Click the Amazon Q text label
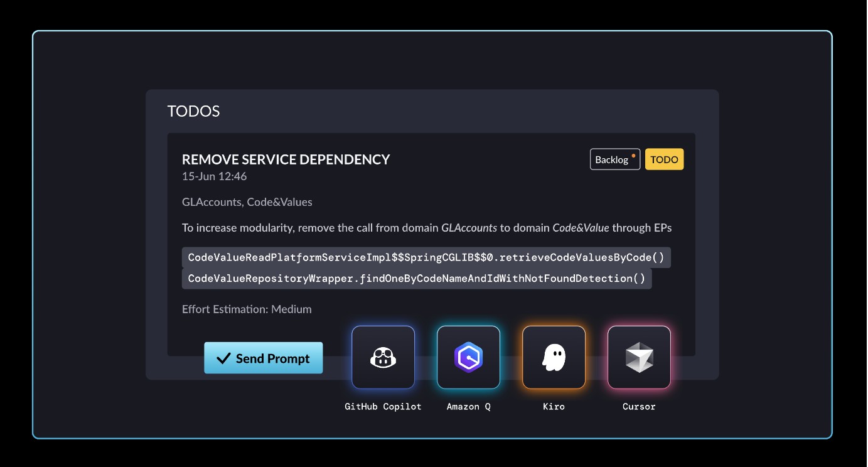This screenshot has width=868, height=467. 468,407
